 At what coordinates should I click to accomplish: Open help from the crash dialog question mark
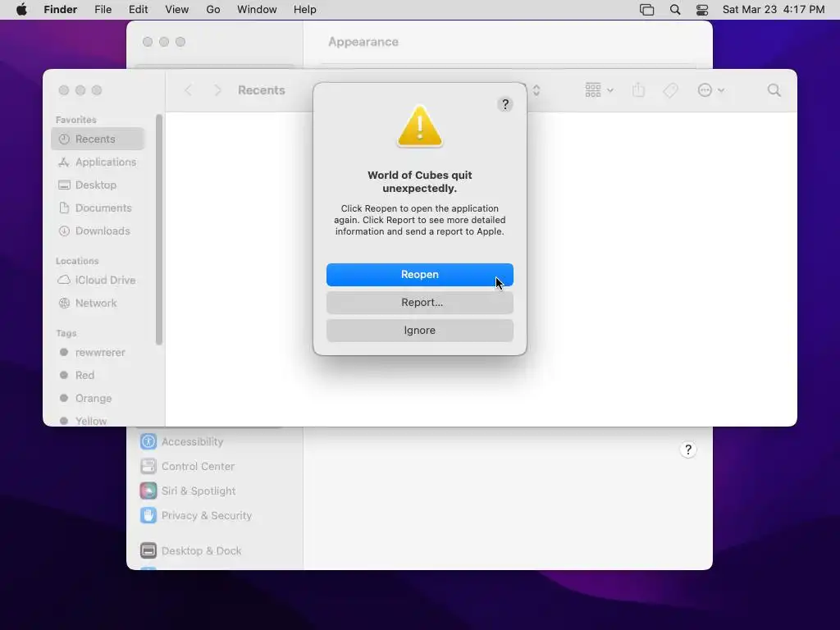[504, 104]
